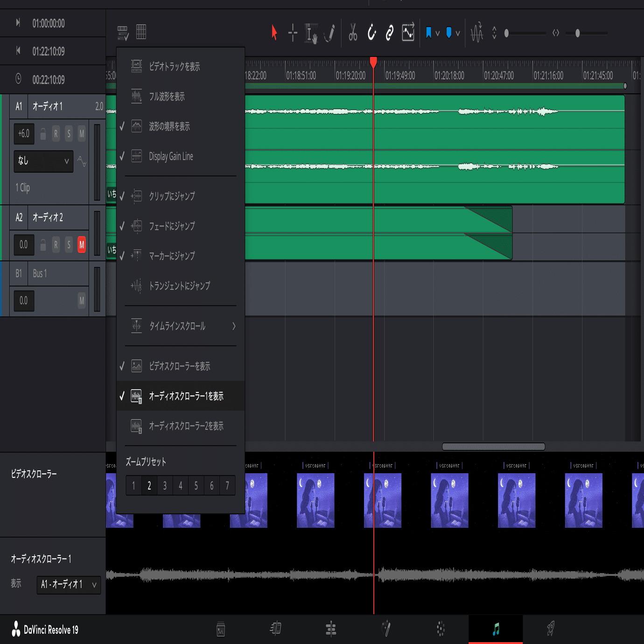Select the edit selection cursor tool
Image resolution: width=644 pixels, height=644 pixels.
pos(311,33)
